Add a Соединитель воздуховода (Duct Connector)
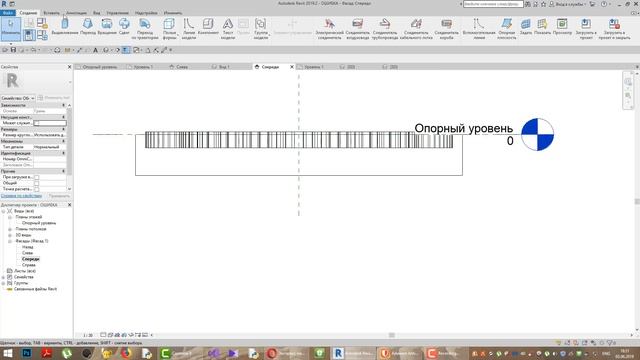Screen dimensions: 640x360 358,29
